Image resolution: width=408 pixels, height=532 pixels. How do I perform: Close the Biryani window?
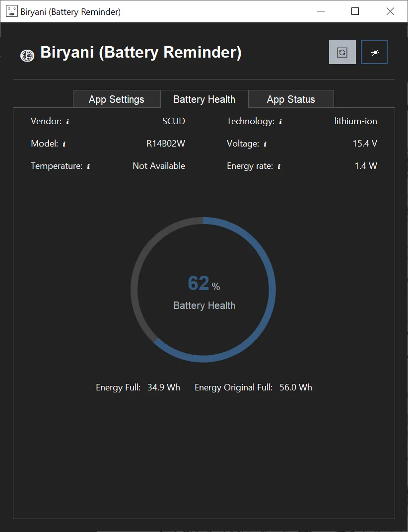[x=390, y=11]
